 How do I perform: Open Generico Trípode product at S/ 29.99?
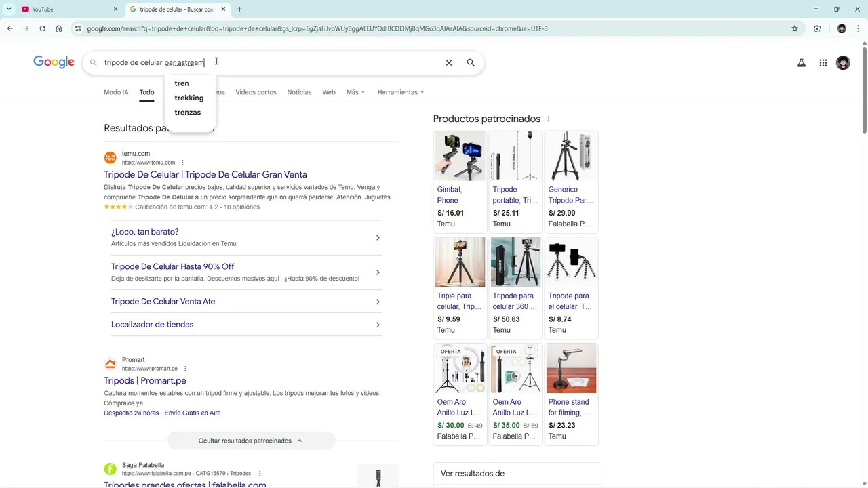tap(571, 182)
